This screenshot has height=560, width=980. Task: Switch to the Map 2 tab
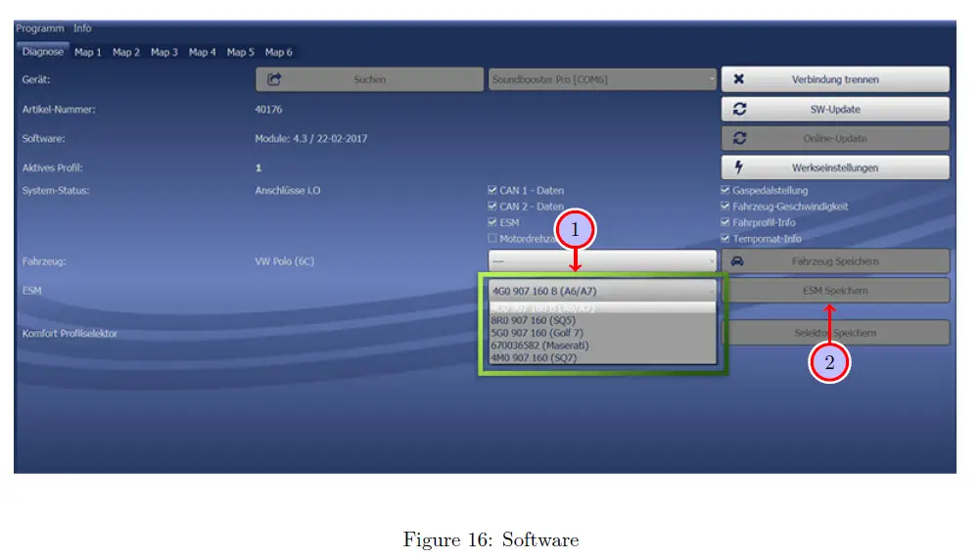126,53
